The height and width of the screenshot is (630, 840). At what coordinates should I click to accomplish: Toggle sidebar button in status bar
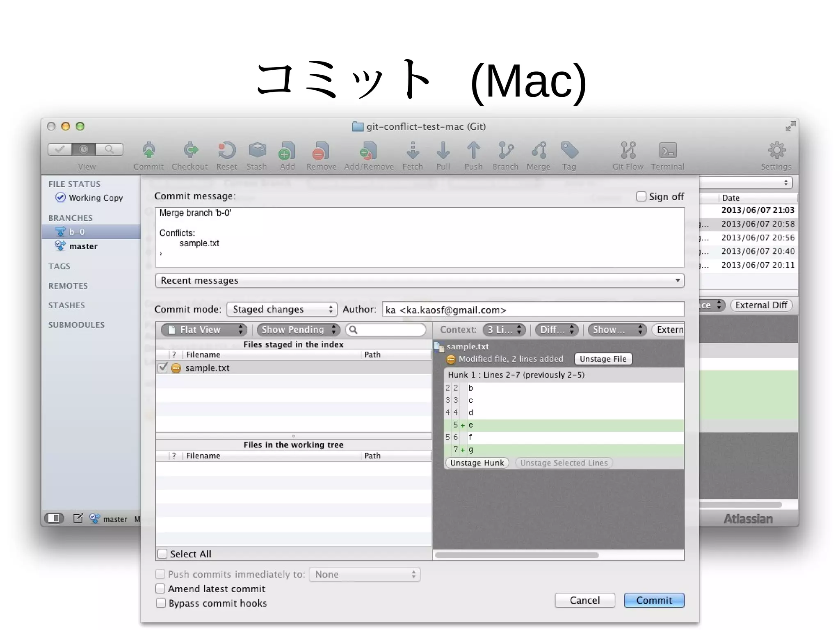click(x=54, y=518)
